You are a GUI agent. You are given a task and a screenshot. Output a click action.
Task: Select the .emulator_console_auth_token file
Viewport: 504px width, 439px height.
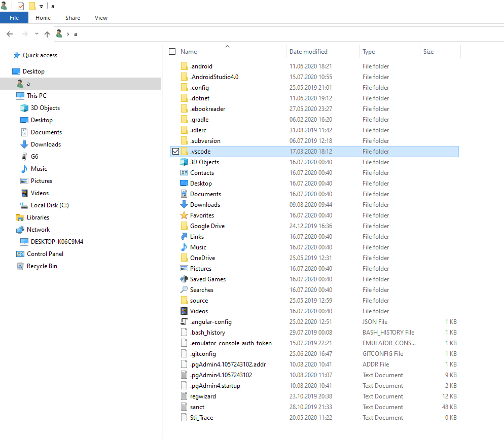pyautogui.click(x=231, y=343)
